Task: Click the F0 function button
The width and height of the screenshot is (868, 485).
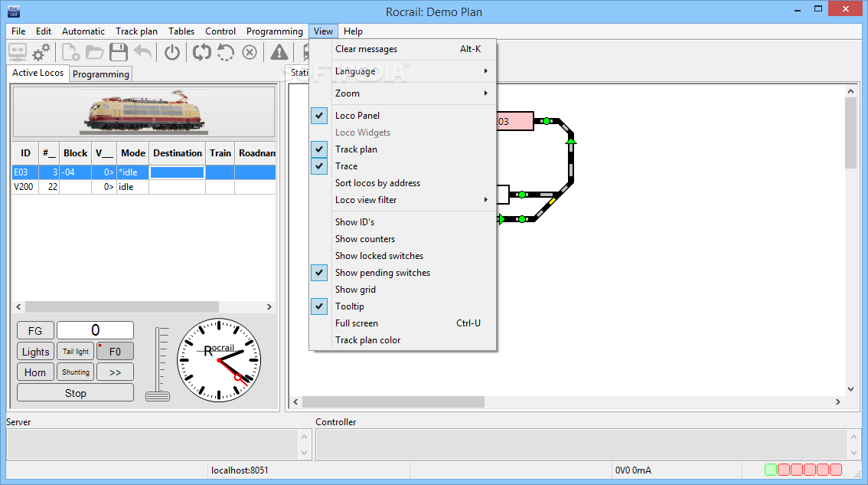Action: click(115, 352)
